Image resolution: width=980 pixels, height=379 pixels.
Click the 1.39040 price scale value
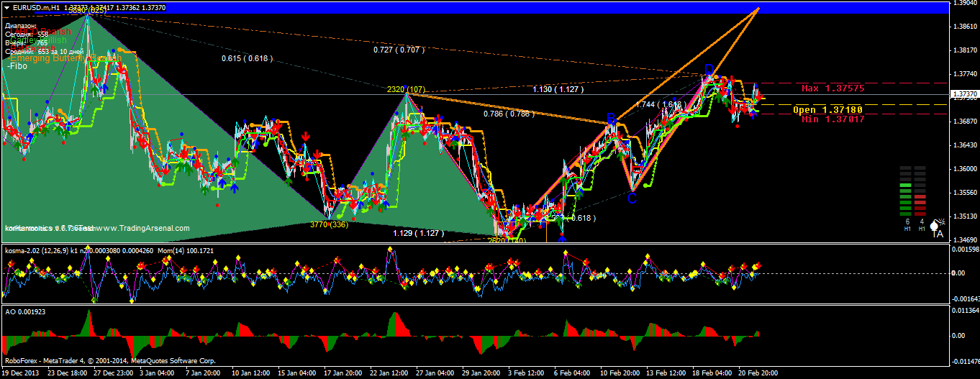pyautogui.click(x=963, y=3)
